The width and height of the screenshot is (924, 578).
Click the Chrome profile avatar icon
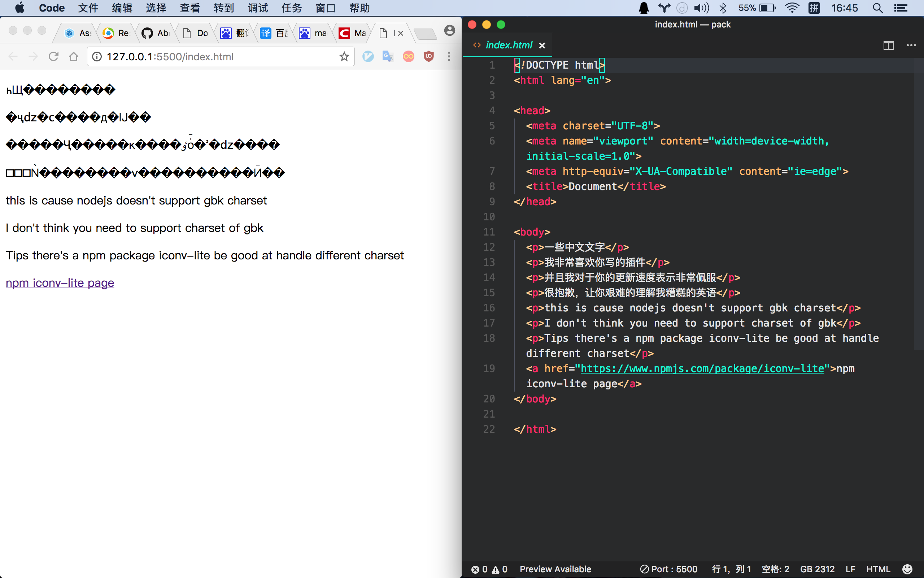(x=450, y=31)
